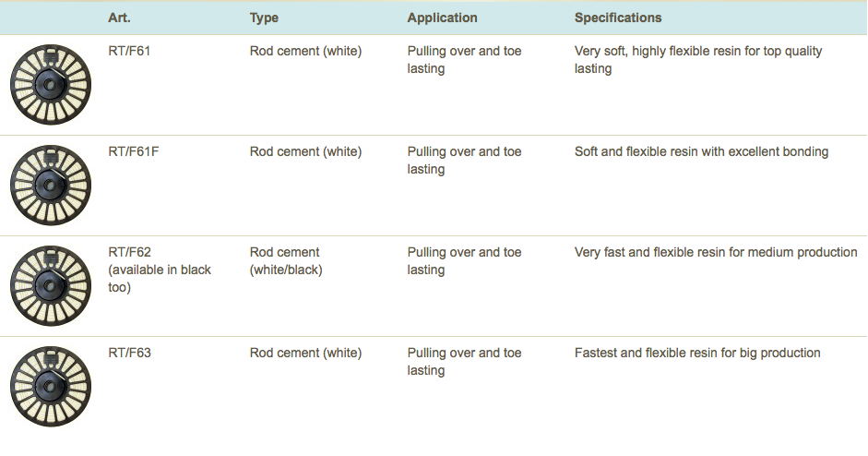Click the RT/F61 article code

(129, 51)
